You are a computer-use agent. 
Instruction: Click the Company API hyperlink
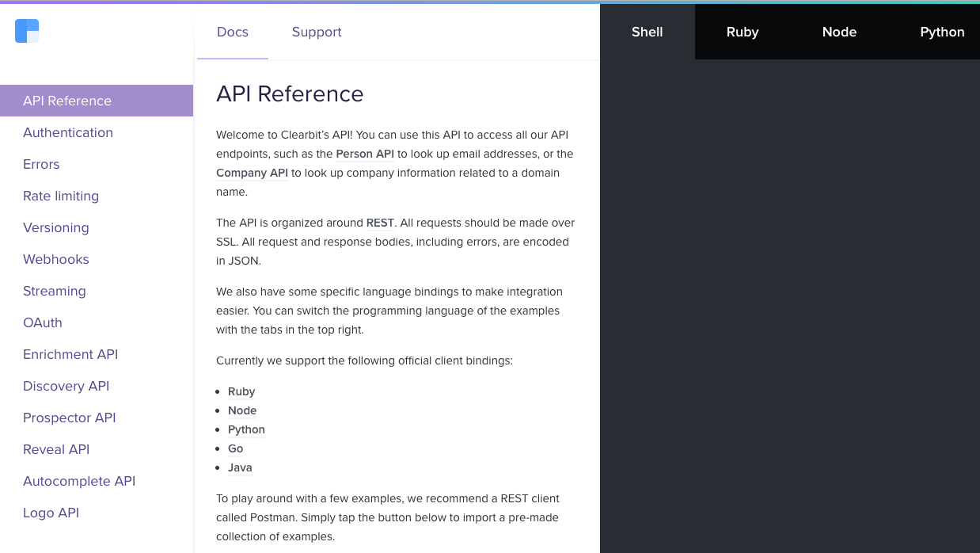252,173
